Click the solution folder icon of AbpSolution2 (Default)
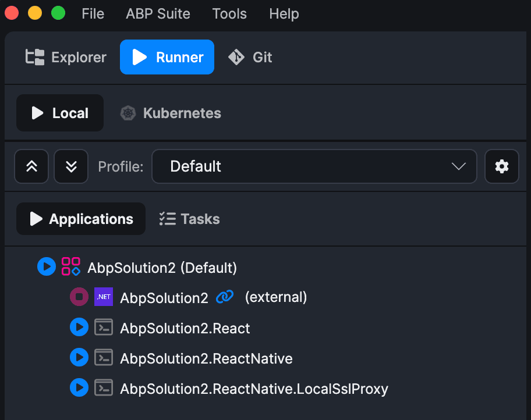This screenshot has height=420, width=531. point(71,266)
